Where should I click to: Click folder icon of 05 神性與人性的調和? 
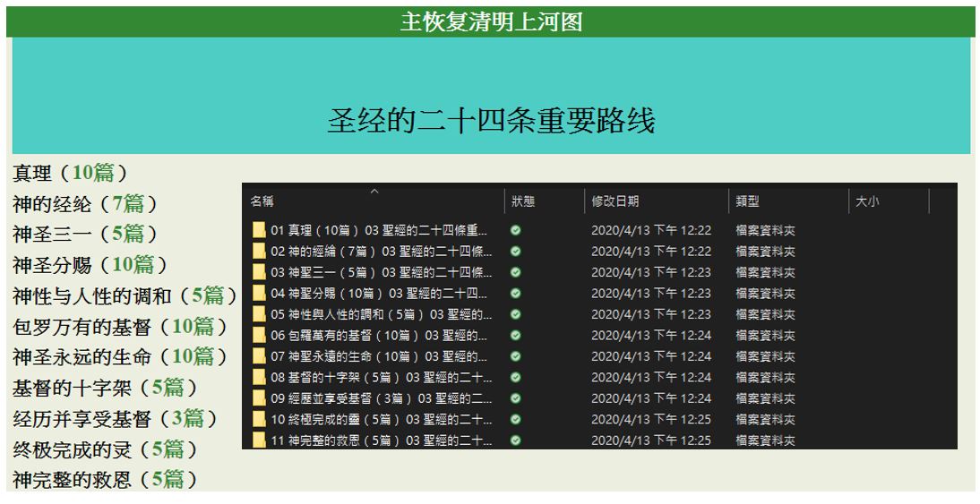click(x=259, y=314)
